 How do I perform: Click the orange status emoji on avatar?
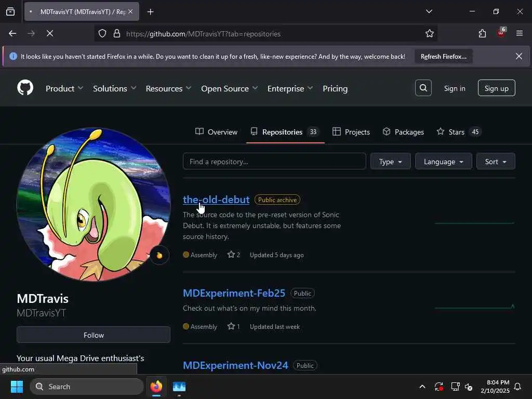[159, 255]
